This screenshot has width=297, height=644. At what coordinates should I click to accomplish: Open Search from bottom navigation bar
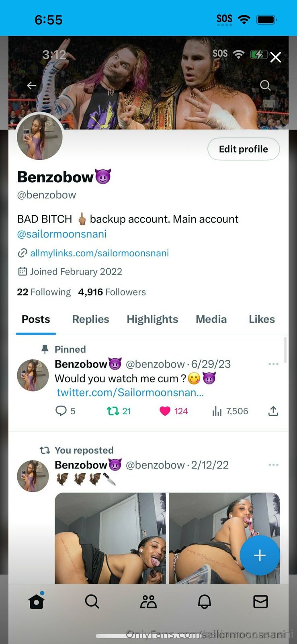click(x=92, y=602)
